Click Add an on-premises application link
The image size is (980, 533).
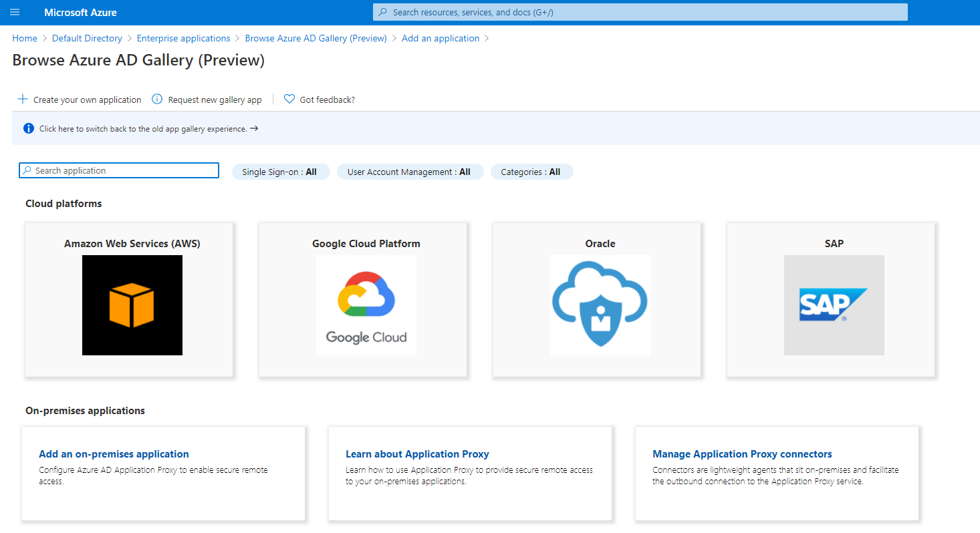click(x=114, y=454)
